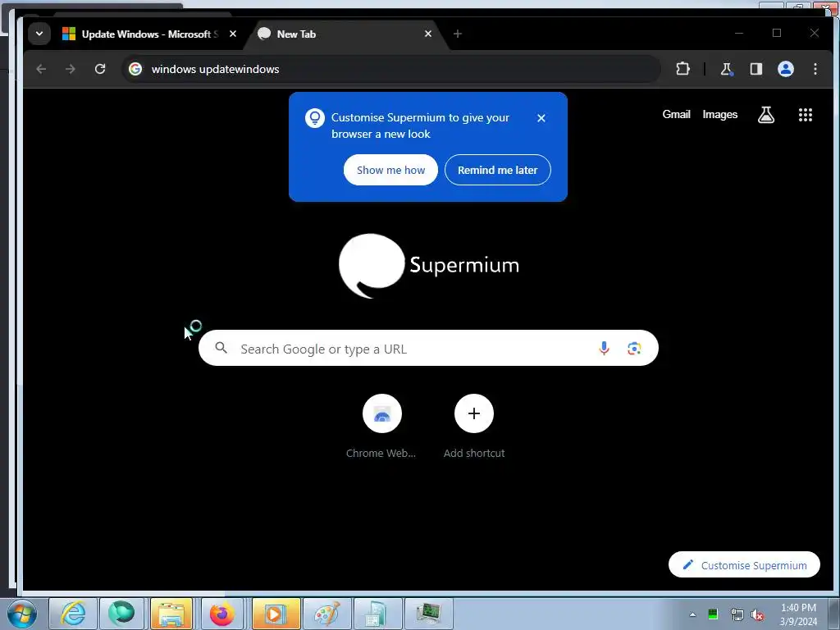Open Search Labs flask icon on page

pos(766,115)
